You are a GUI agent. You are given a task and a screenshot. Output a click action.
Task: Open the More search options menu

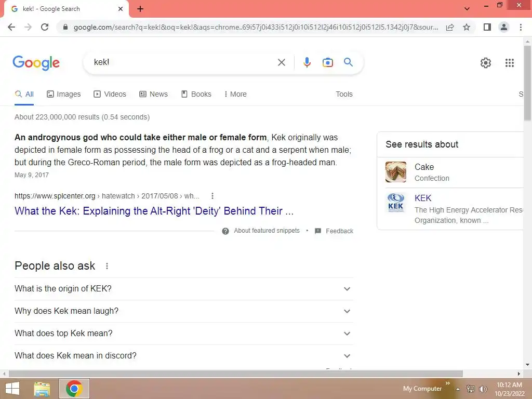pyautogui.click(x=235, y=94)
